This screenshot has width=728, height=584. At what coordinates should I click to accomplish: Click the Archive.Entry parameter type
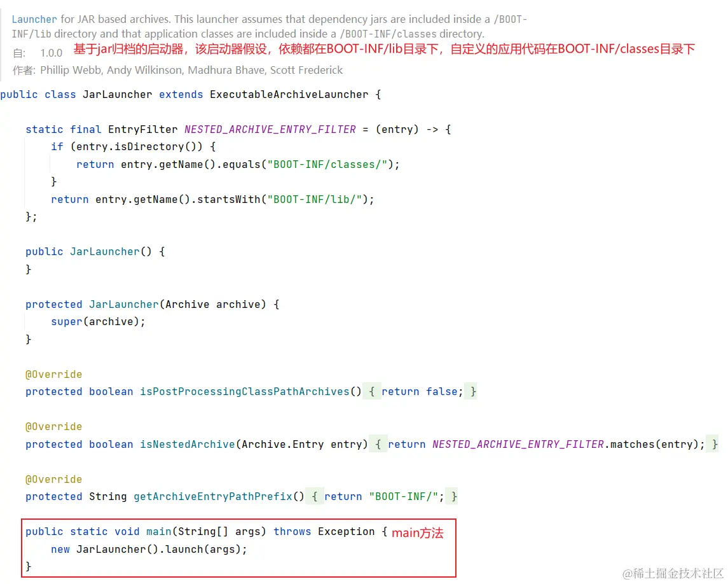click(x=282, y=444)
